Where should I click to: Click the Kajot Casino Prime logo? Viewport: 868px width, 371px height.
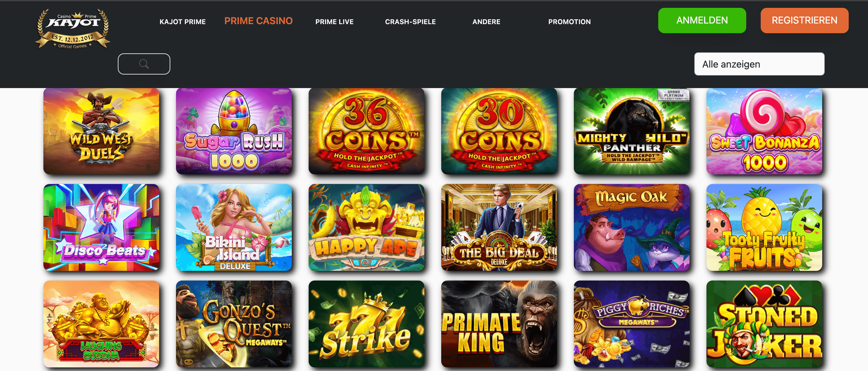point(73,29)
